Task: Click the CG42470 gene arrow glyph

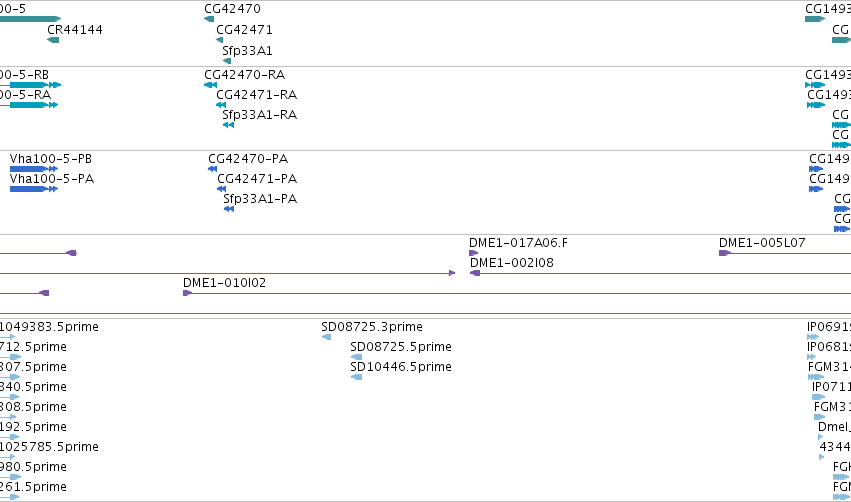Action: pos(209,19)
